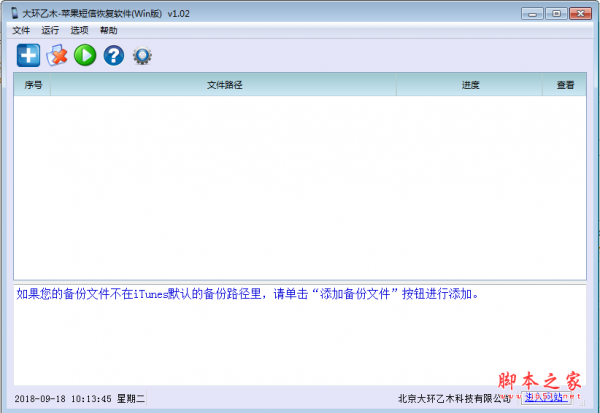
Task: Click the date and time in status bar
Action: click(80, 399)
